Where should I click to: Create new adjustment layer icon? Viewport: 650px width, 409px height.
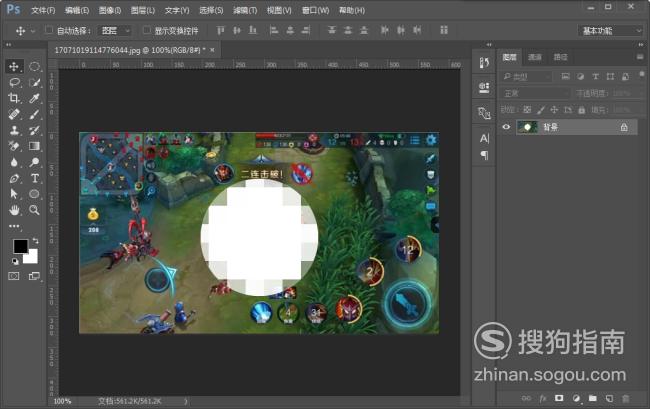pos(576,398)
